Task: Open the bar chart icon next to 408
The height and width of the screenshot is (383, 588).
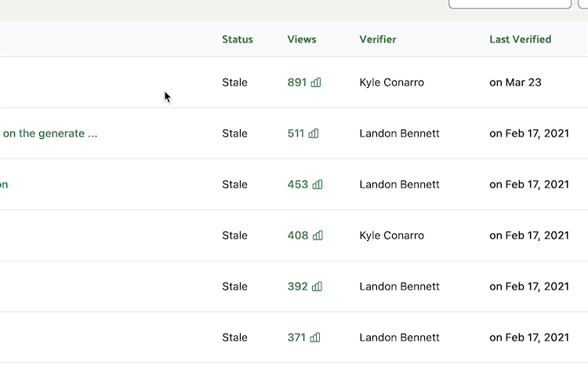Action: pos(318,235)
